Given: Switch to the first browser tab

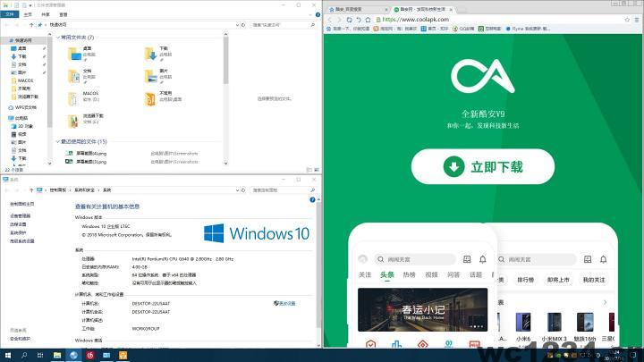Looking at the screenshot, I should (357, 9).
